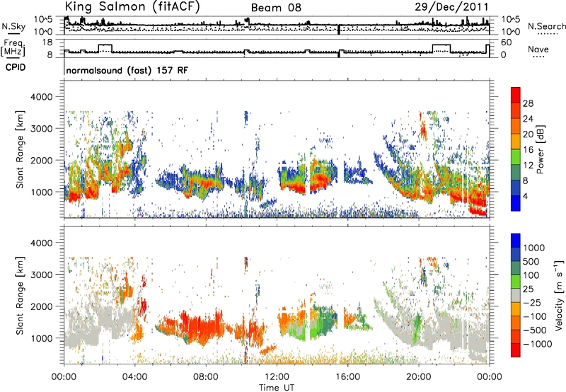The height and width of the screenshot is (392, 566).
Task: Select the 'Velocity [m s-1]' color bar label
Action: pyautogui.click(x=559, y=295)
